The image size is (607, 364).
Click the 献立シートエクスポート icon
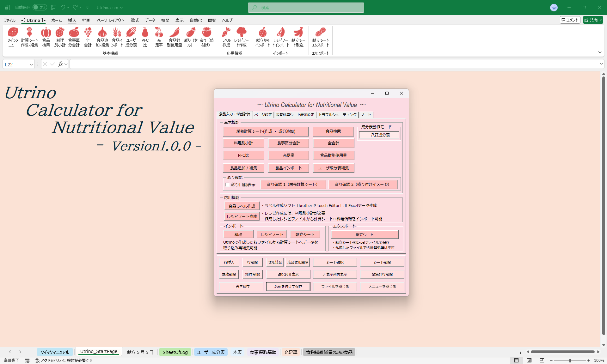click(x=321, y=36)
